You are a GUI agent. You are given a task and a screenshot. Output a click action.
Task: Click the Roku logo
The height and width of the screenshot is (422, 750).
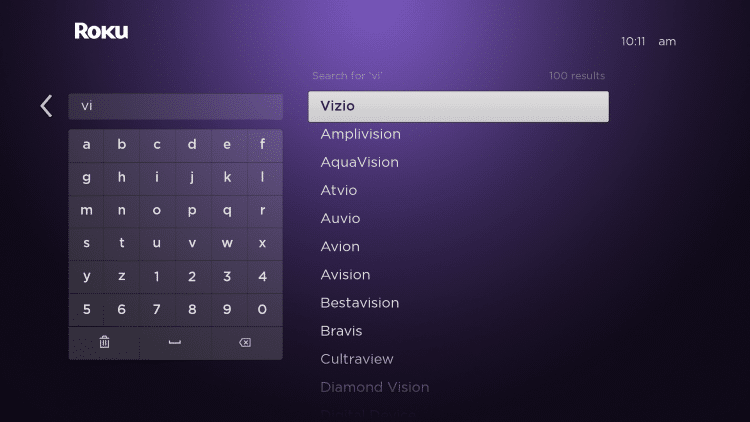(101, 31)
